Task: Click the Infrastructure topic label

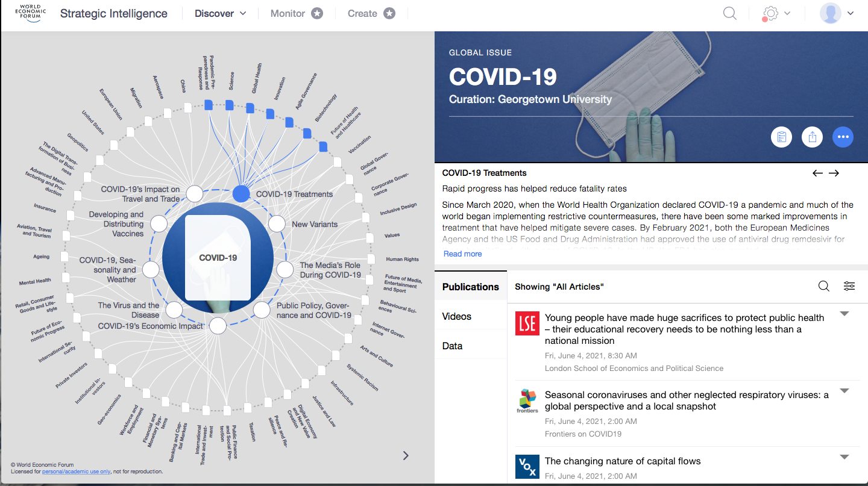Action: 342,392
